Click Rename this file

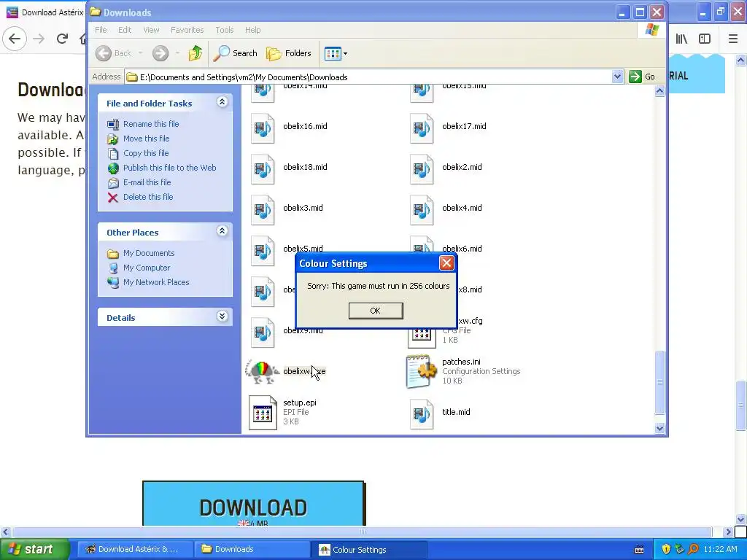pyautogui.click(x=151, y=124)
